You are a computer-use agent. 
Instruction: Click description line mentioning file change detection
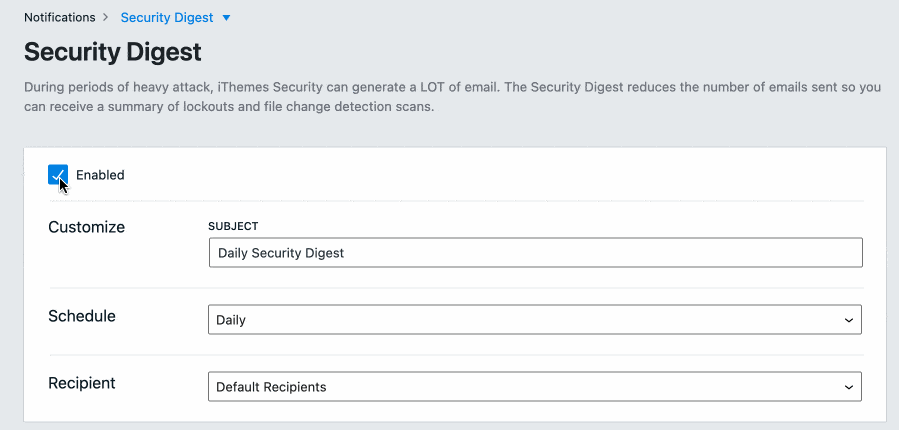tap(230, 107)
